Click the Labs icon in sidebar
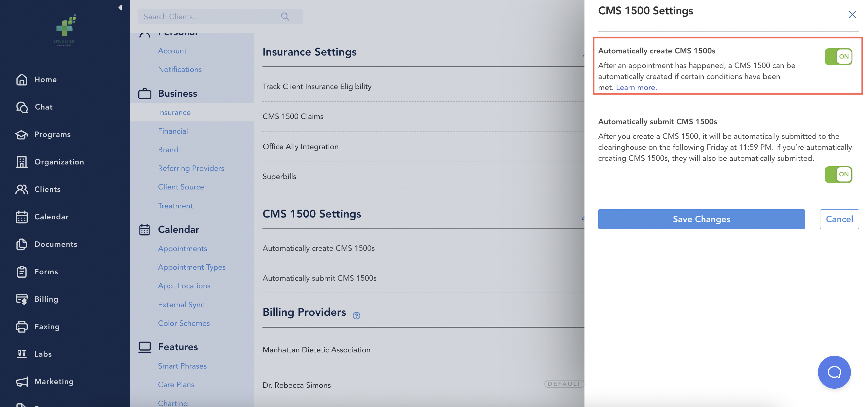The width and height of the screenshot is (868, 407). [22, 354]
